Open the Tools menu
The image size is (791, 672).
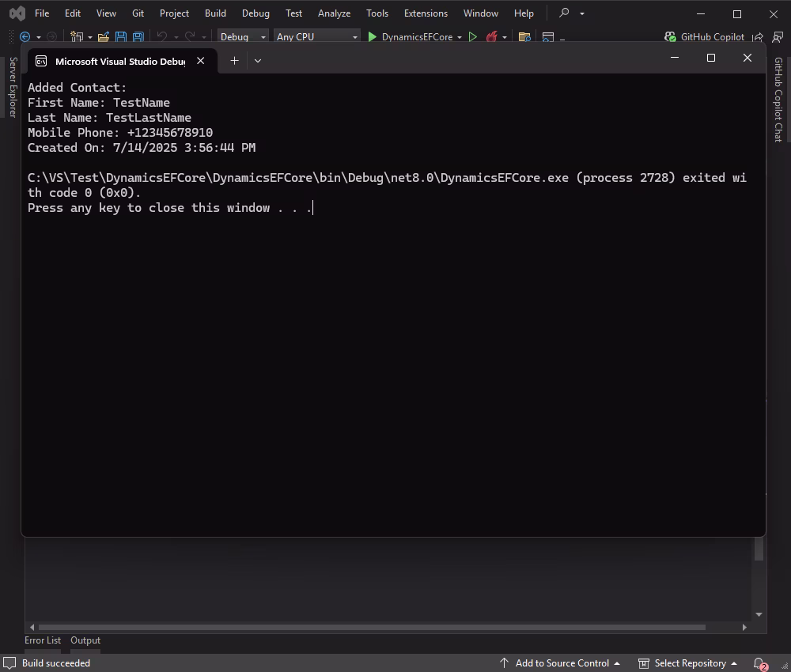[x=377, y=13]
